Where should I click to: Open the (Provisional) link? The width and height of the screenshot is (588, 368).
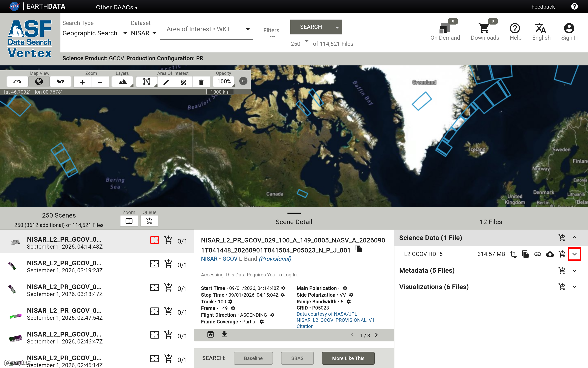[x=275, y=258]
